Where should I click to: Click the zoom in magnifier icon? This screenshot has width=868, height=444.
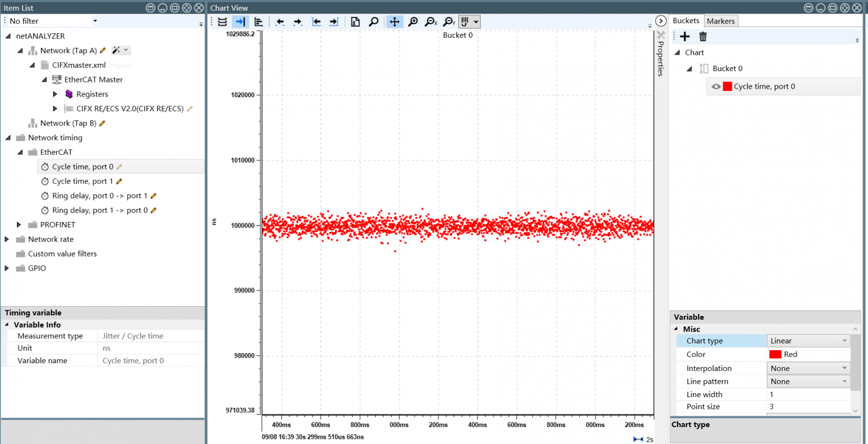coord(413,21)
